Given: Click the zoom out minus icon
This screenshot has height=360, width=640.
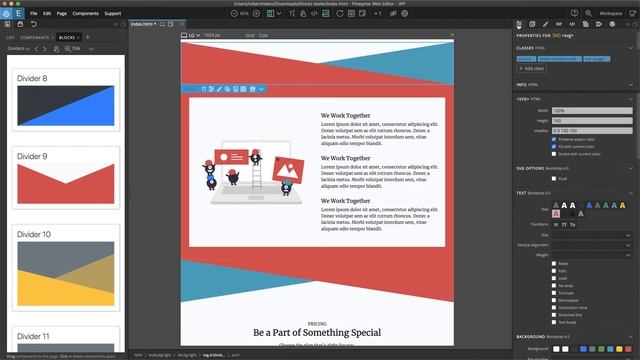Looking at the screenshot, I should click(234, 13).
